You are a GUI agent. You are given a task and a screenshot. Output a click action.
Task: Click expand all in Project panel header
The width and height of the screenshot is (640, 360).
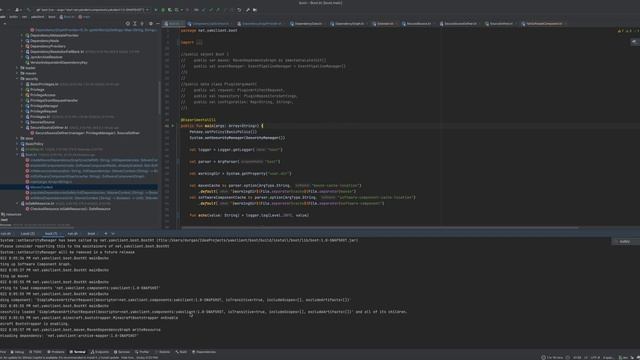click(x=135, y=24)
